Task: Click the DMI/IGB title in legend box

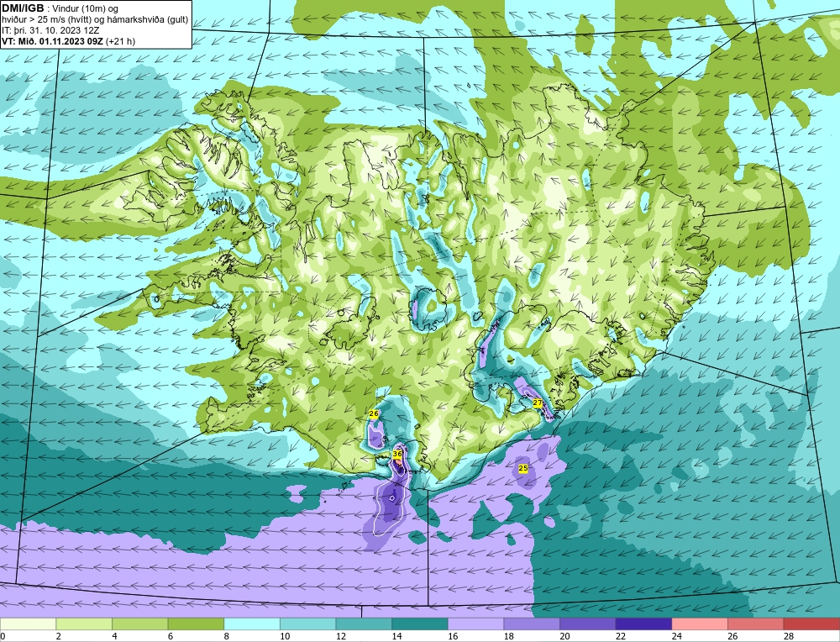Action: (23, 8)
